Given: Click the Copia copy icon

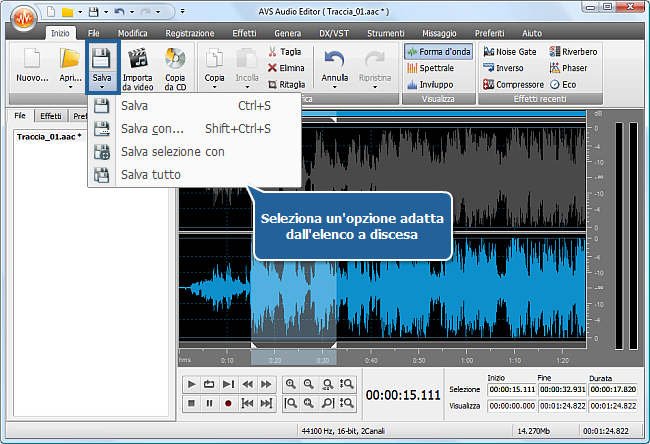Looking at the screenshot, I should click(x=214, y=58).
